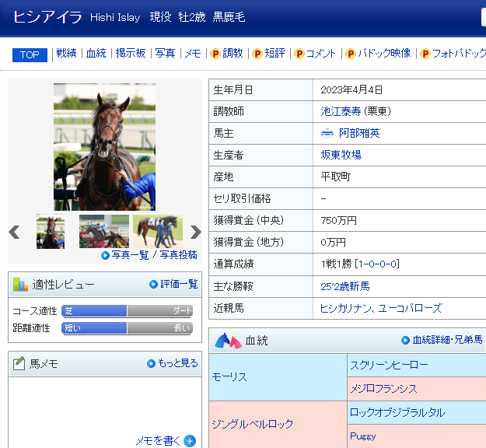Open grandsire スクリーンヒーロー

pyautogui.click(x=389, y=366)
